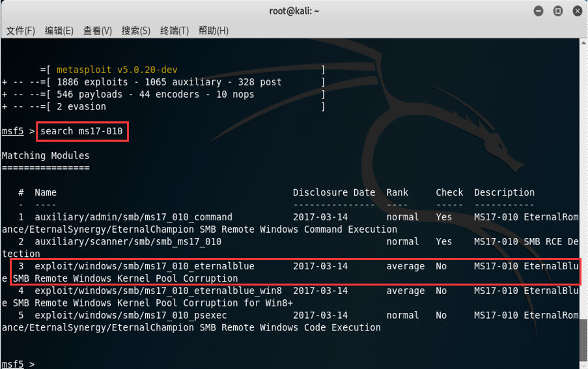Click the 'Description' column header
This screenshot has width=588, height=369.
[504, 192]
